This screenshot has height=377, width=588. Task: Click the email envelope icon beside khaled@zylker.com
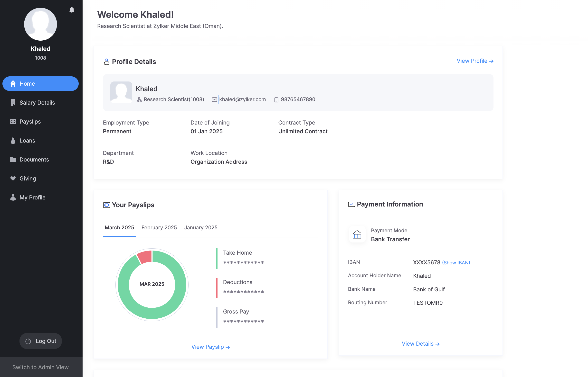point(214,100)
